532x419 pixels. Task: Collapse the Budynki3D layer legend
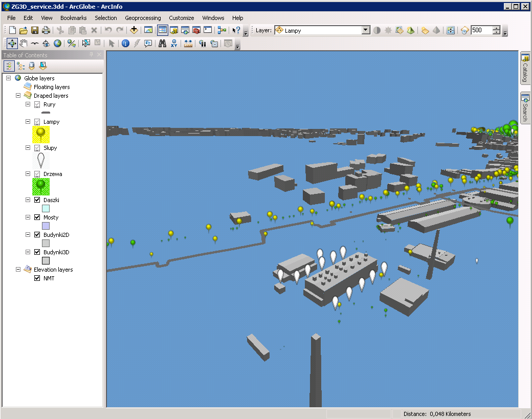(x=28, y=252)
